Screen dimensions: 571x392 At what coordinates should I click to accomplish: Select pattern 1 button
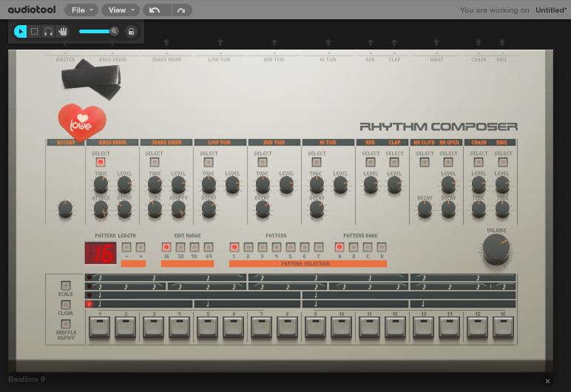(234, 247)
